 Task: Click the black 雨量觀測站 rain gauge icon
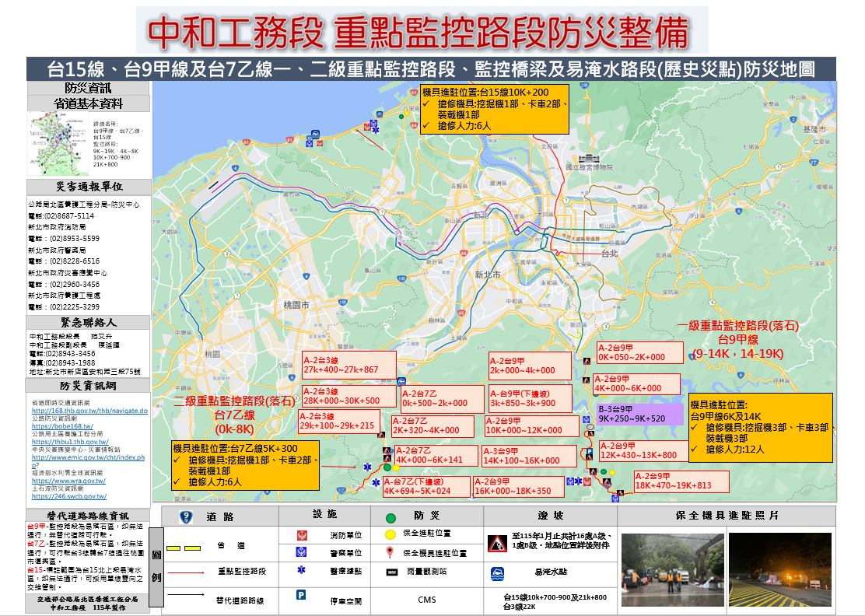pos(390,572)
